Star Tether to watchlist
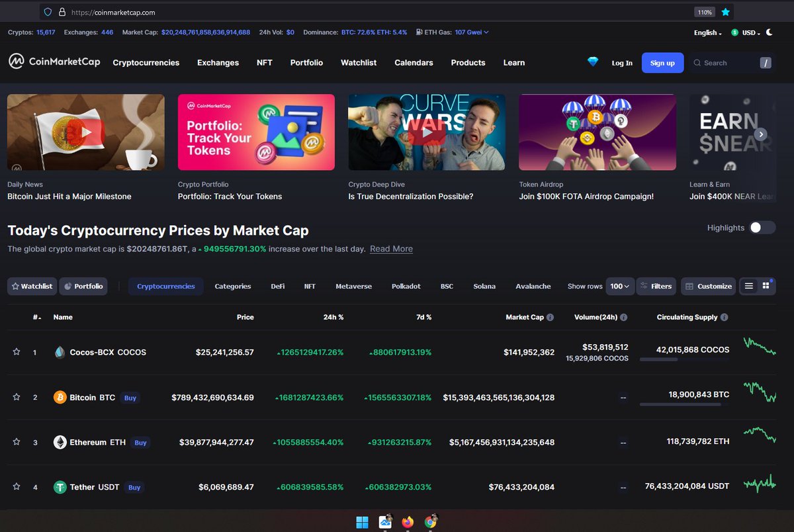 (17, 487)
